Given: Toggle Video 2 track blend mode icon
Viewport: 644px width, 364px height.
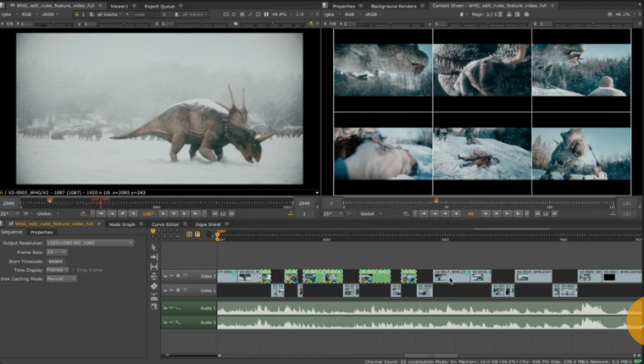Looking at the screenshot, I should 185,276.
